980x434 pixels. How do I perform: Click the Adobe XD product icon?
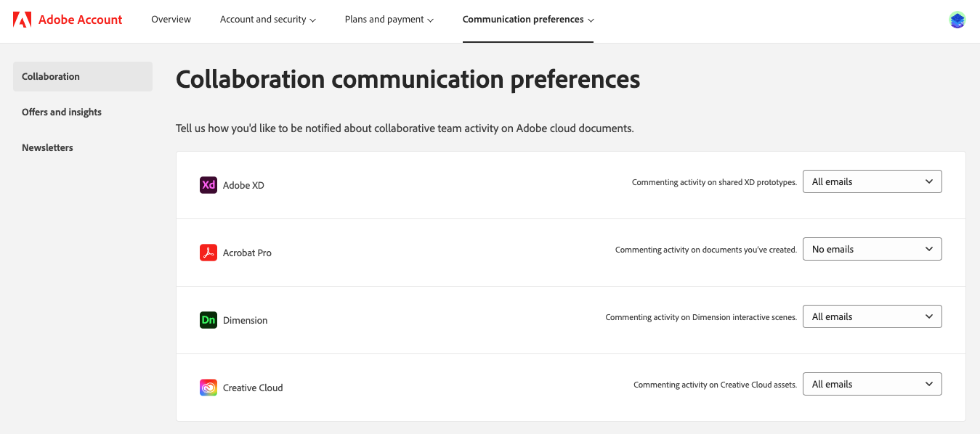208,185
